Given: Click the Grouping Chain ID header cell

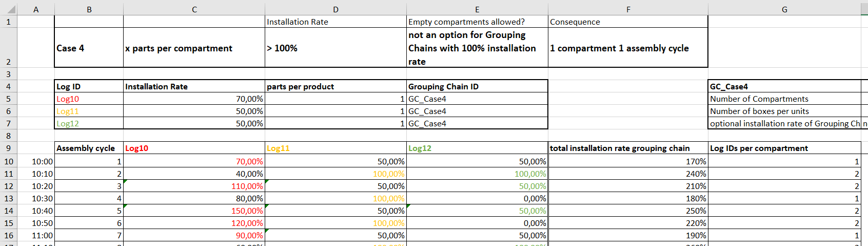Looking at the screenshot, I should coord(477,86).
